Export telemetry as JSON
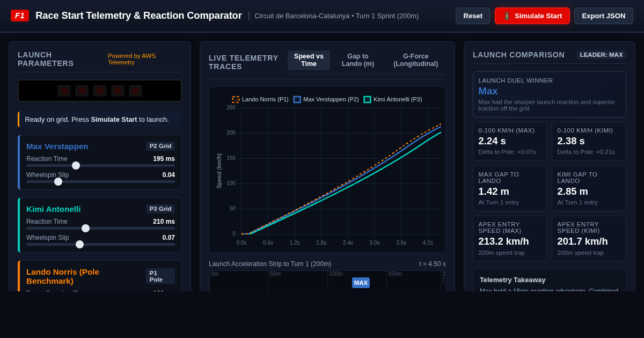 point(604,16)
